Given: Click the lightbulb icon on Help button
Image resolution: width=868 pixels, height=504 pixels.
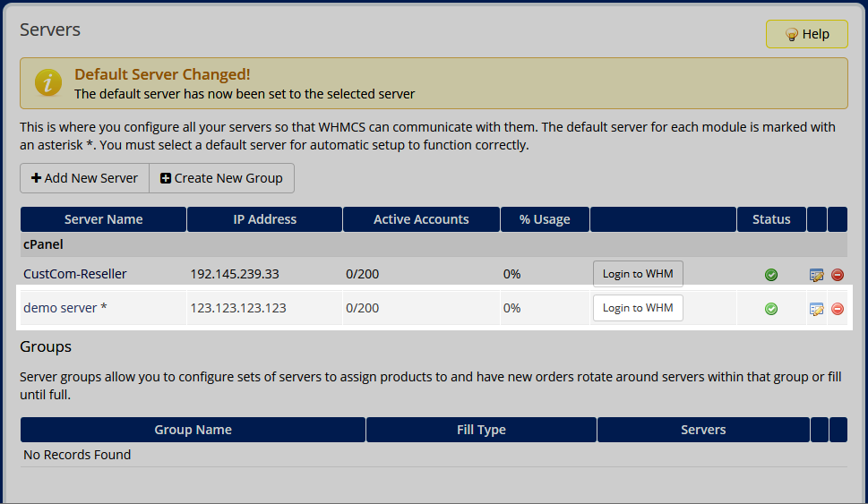Looking at the screenshot, I should click(x=791, y=34).
